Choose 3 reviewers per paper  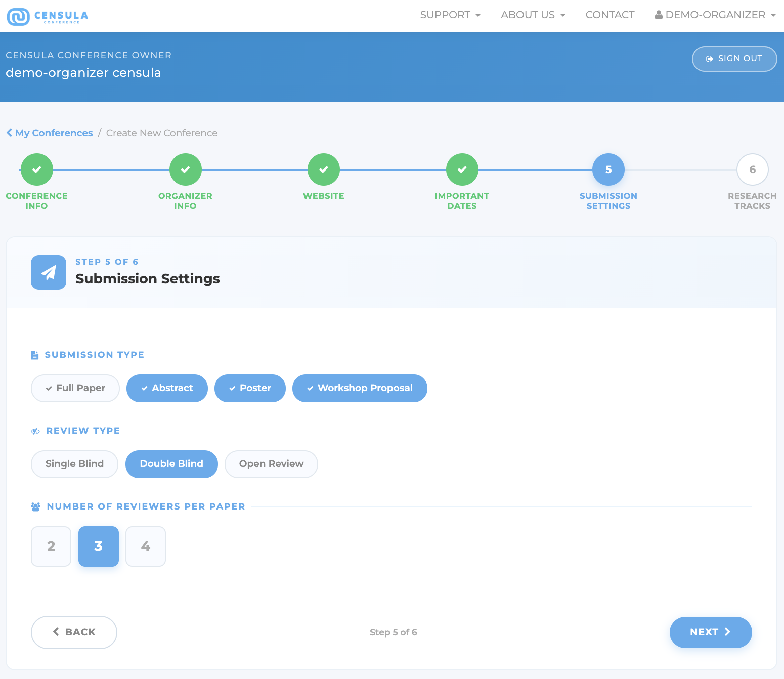[99, 546]
